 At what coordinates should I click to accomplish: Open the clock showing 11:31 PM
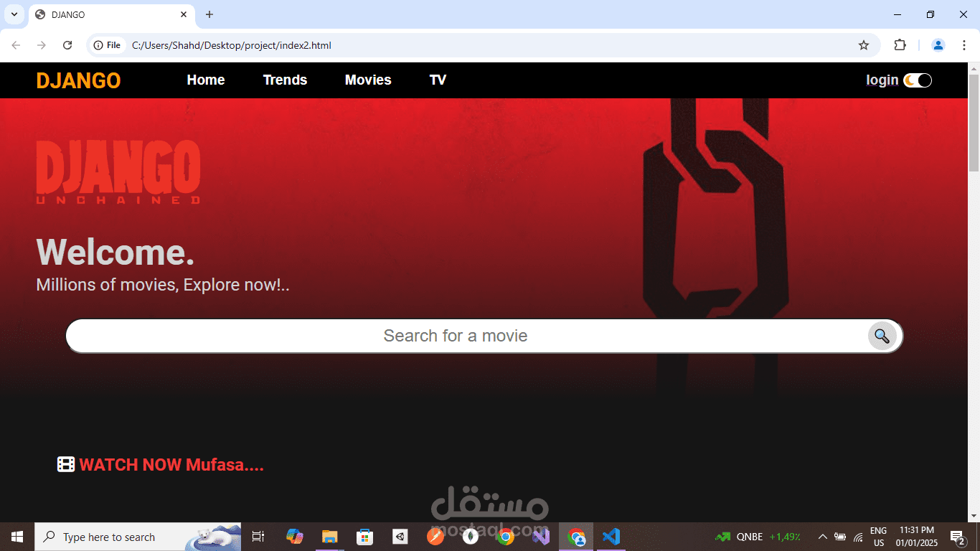click(917, 537)
